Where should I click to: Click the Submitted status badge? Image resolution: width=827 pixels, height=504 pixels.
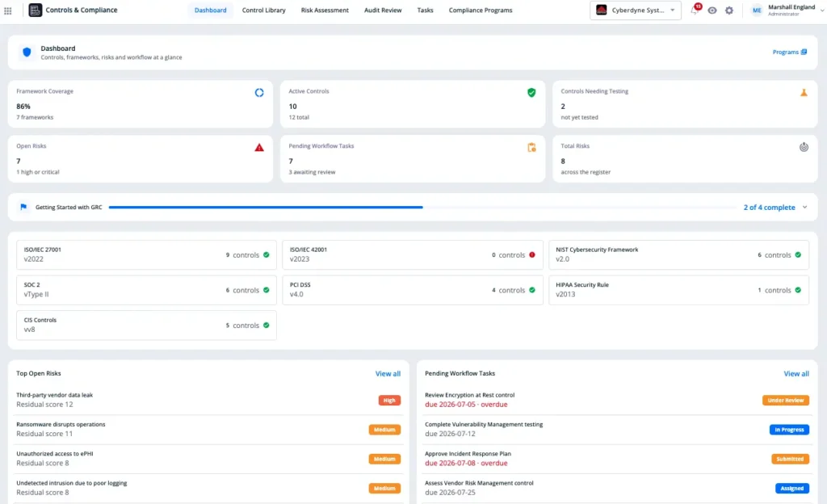790,460
